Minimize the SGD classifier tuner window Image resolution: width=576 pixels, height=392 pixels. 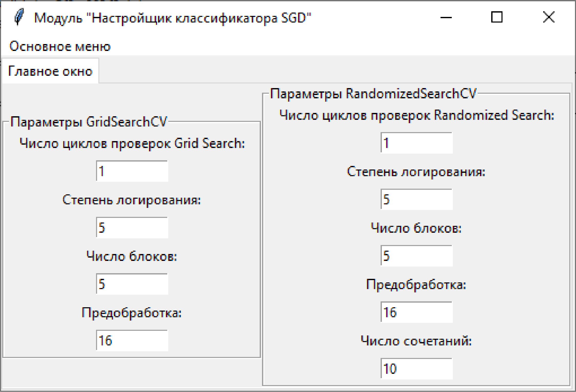click(x=446, y=17)
